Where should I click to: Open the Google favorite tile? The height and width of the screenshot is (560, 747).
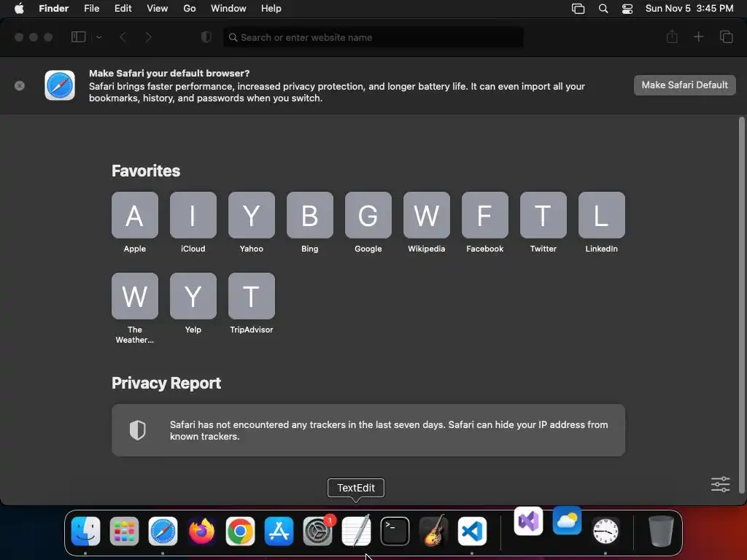[368, 215]
